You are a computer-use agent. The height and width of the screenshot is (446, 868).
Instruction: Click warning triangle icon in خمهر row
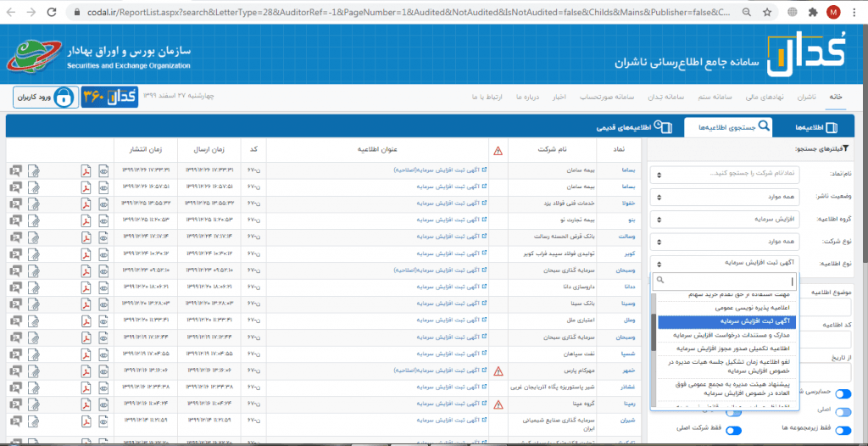pos(498,371)
